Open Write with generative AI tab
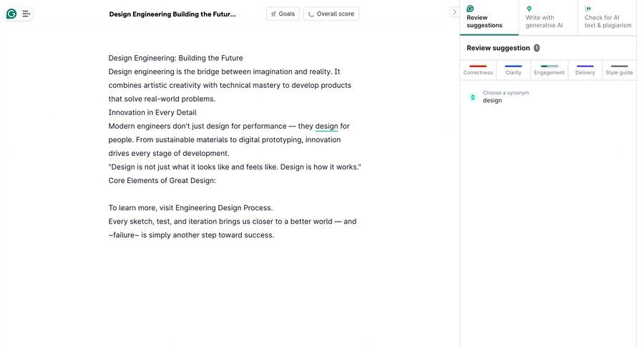Viewport: 644px width, 346px height. point(548,18)
